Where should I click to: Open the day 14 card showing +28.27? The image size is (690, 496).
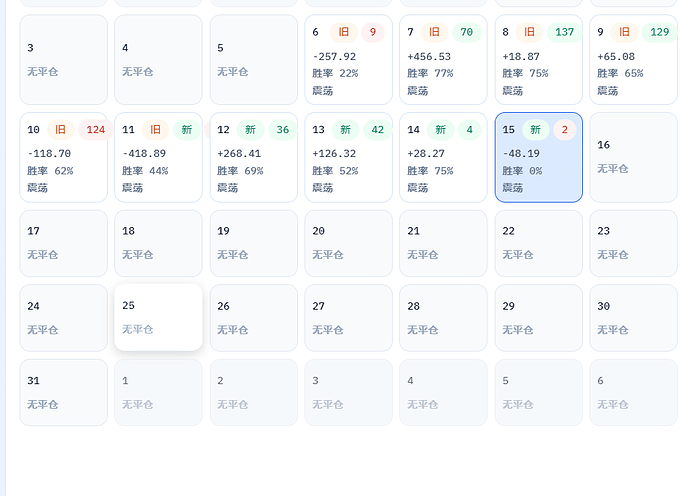pyautogui.click(x=443, y=158)
